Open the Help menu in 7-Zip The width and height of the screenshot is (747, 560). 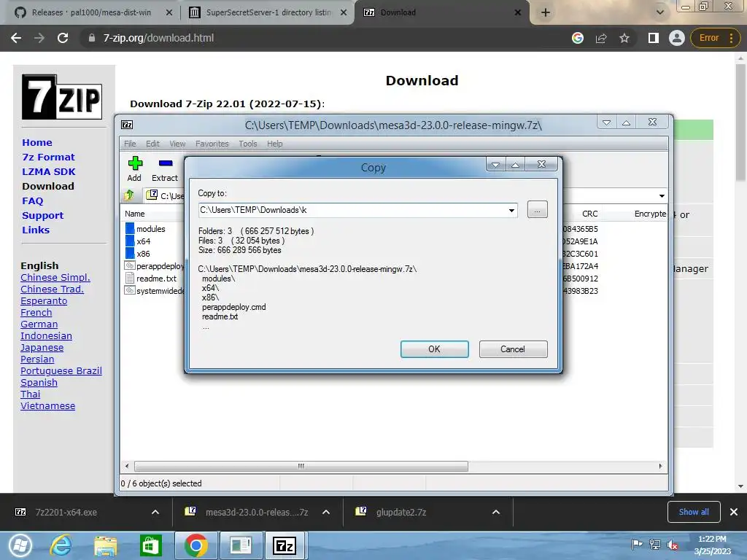pyautogui.click(x=274, y=144)
